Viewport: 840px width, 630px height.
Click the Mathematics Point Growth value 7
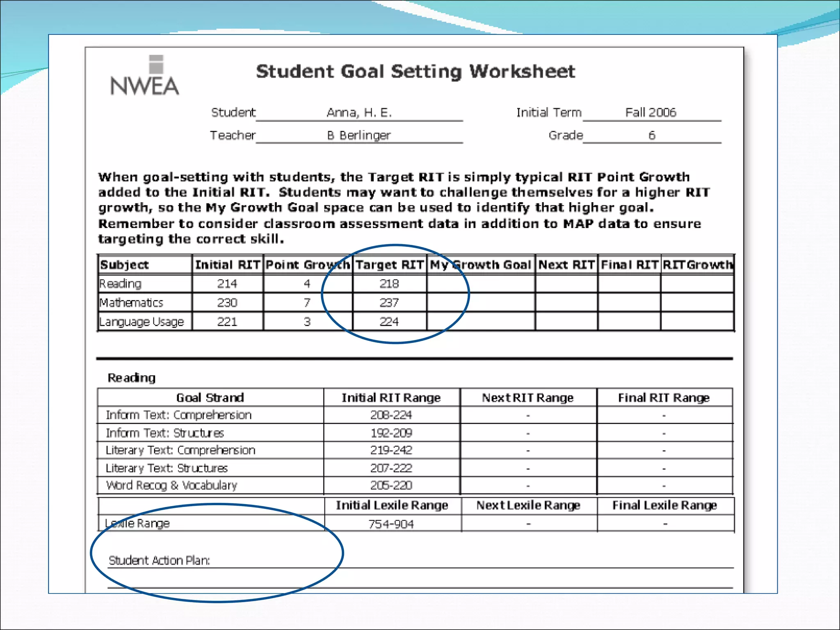coord(307,303)
